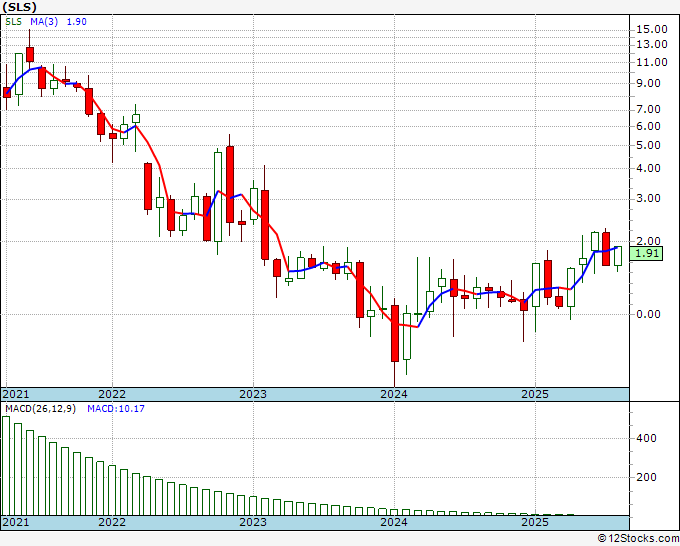Viewport: 680px width, 546px height.
Task: Click the (SLS) chart title
Action: pyautogui.click(x=19, y=7)
